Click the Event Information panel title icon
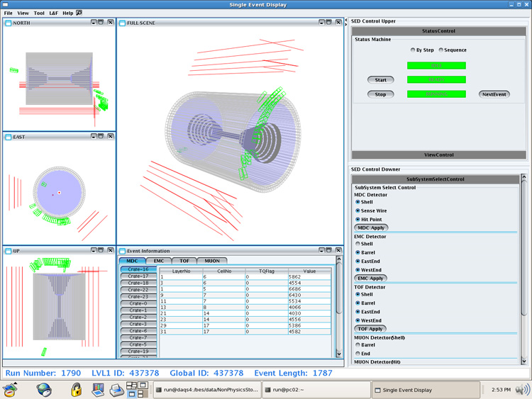The height and width of the screenshot is (399, 532). point(122,251)
